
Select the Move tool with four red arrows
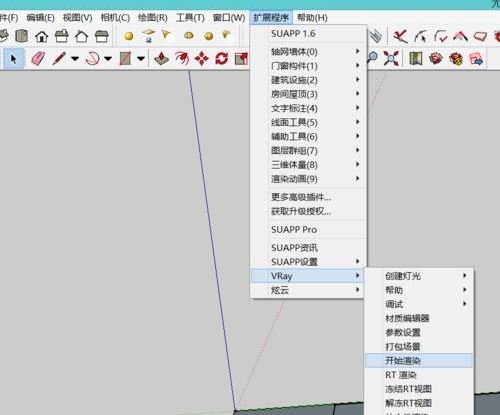pyautogui.click(x=201, y=59)
